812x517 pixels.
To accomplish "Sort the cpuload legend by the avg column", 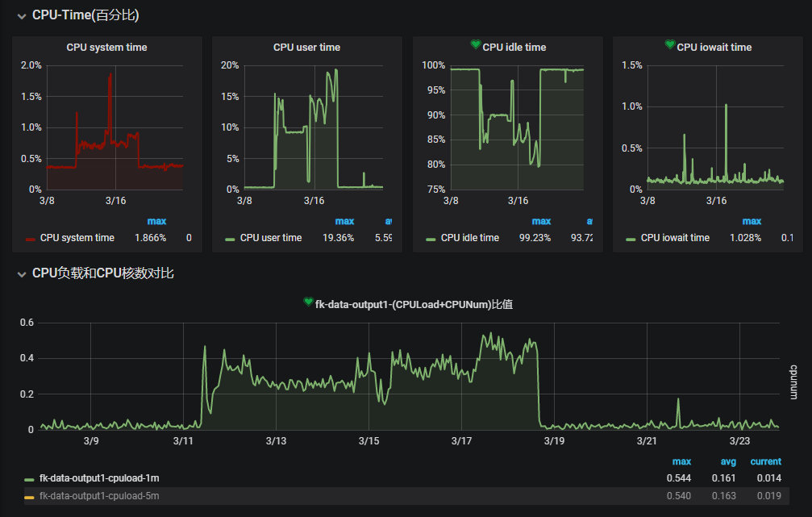I will tap(727, 461).
